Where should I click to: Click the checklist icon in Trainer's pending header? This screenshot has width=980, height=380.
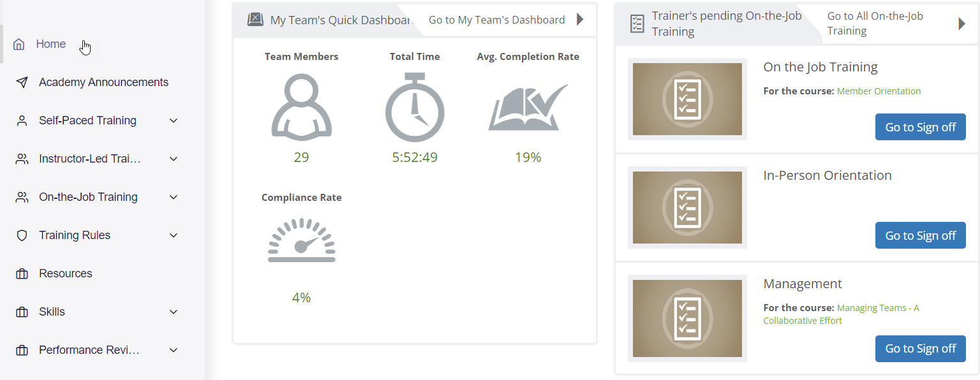pos(637,24)
